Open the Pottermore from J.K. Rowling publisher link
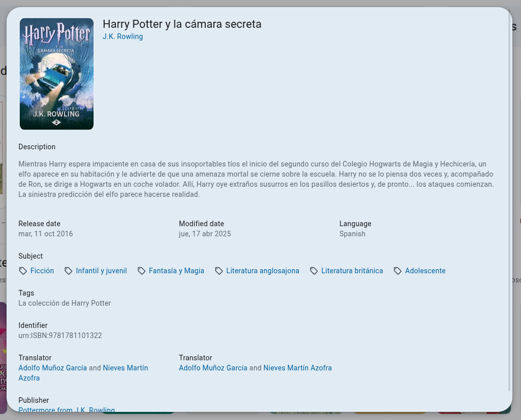Viewport: 521px width, 420px height. (67, 409)
